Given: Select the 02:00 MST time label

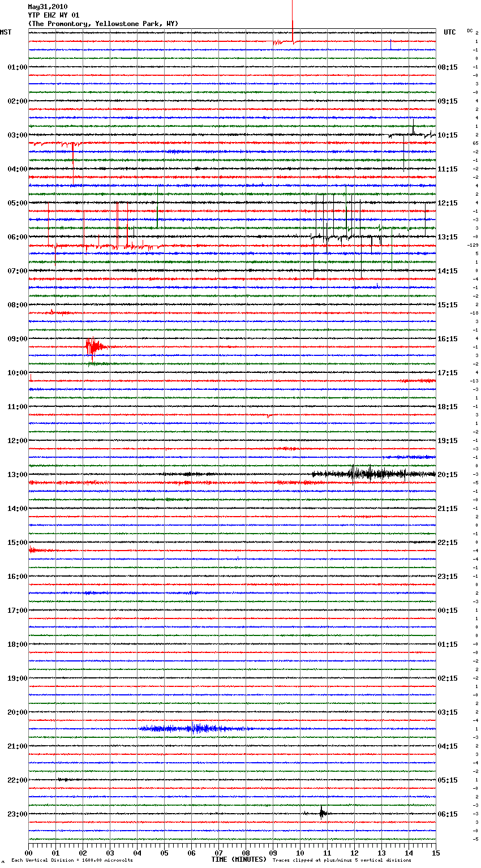Looking at the screenshot, I should tap(18, 101).
